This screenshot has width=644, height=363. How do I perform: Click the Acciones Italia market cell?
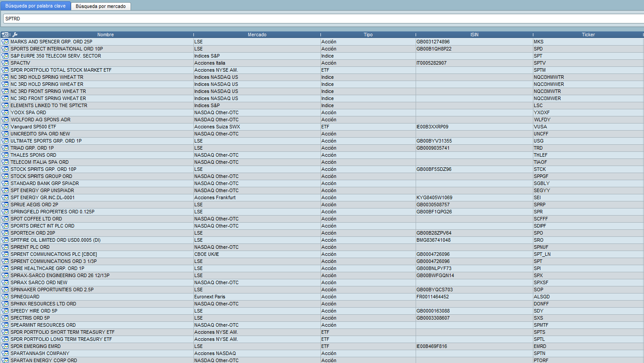[210, 63]
